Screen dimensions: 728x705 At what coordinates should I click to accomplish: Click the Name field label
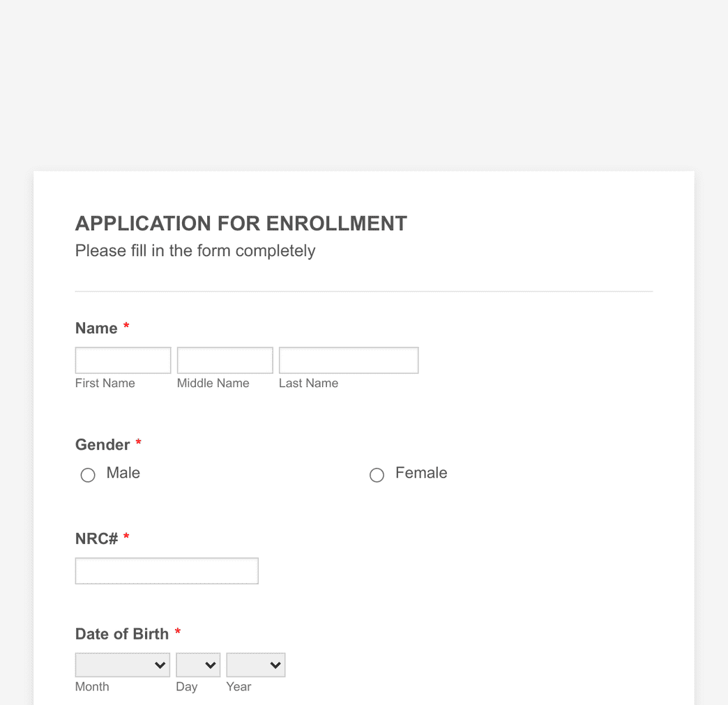[97, 328]
